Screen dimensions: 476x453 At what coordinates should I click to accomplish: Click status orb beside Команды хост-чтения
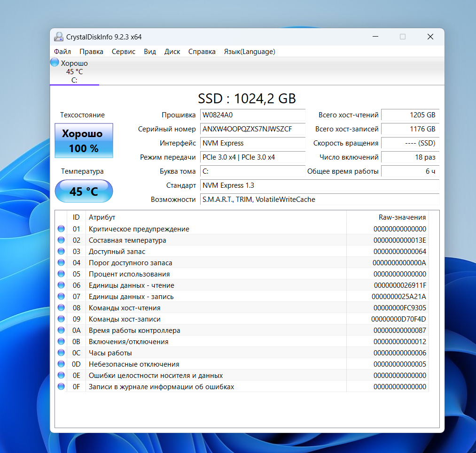[61, 308]
